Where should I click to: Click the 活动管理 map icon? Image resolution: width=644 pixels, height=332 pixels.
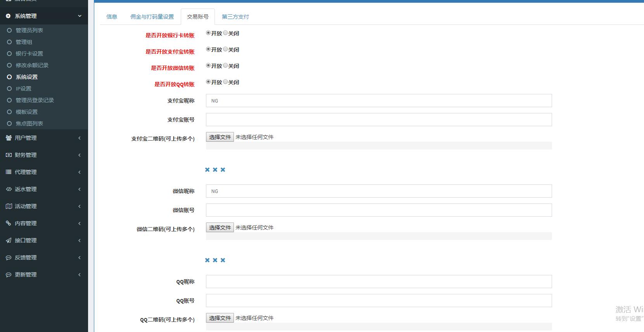click(x=9, y=206)
